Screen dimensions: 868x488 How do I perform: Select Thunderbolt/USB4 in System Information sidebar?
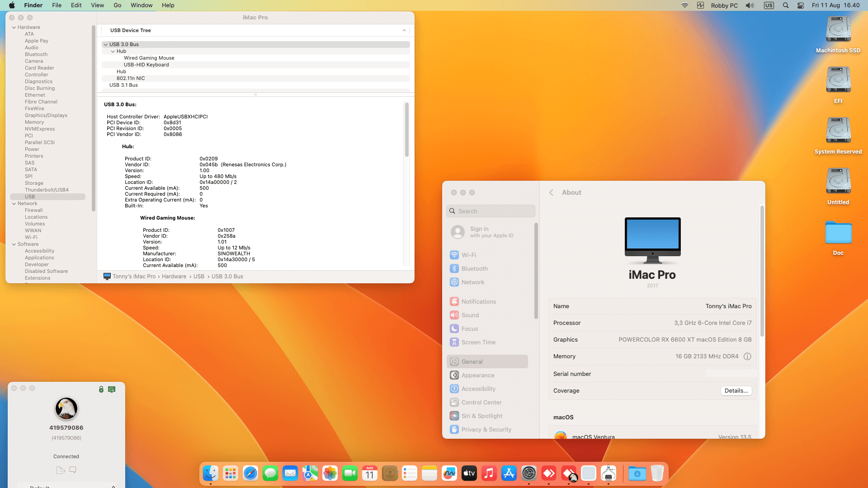click(47, 190)
